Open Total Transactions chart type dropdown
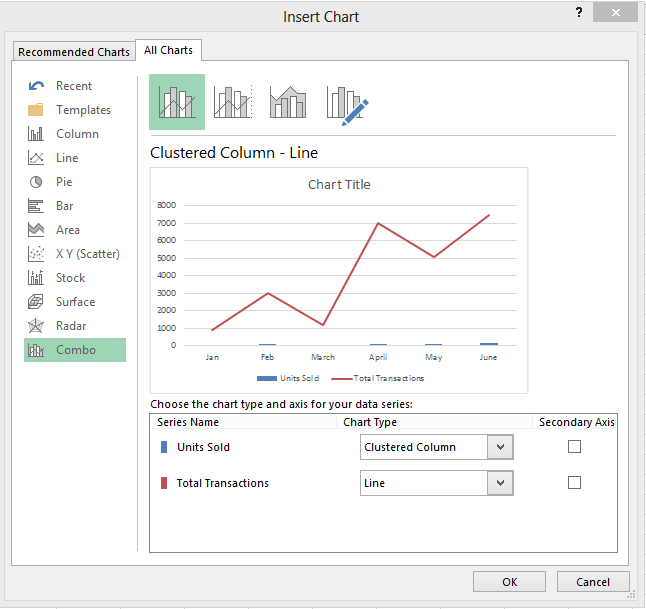Viewport: 646px width, 609px height. (x=500, y=483)
